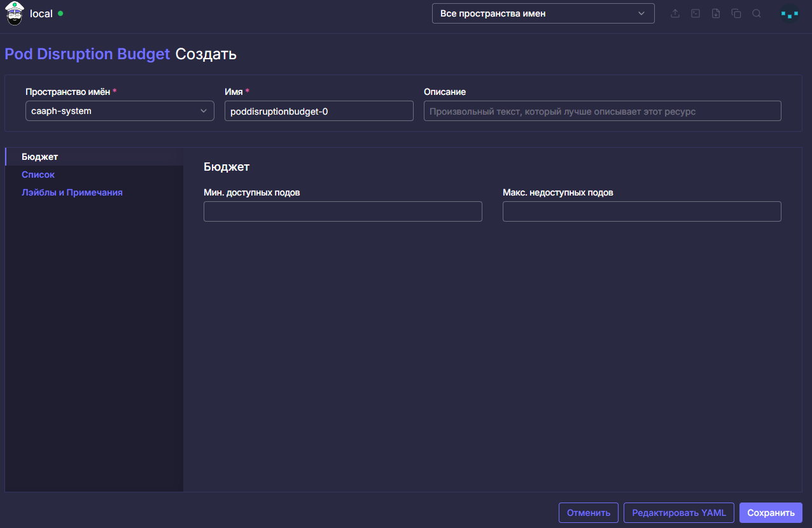Open the Лэйблы и Примечания tab

click(x=94, y=192)
